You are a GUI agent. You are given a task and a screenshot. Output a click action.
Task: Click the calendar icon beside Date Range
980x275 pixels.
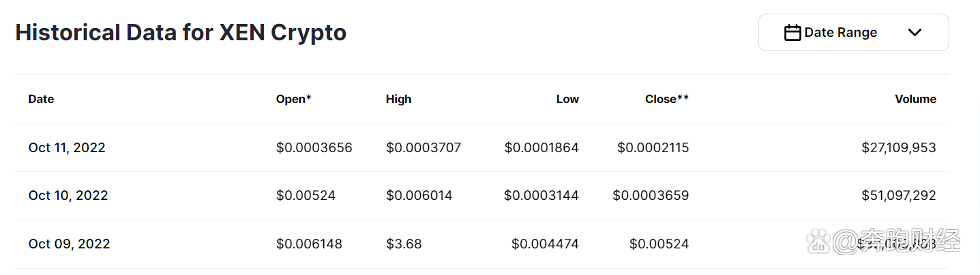tap(792, 33)
